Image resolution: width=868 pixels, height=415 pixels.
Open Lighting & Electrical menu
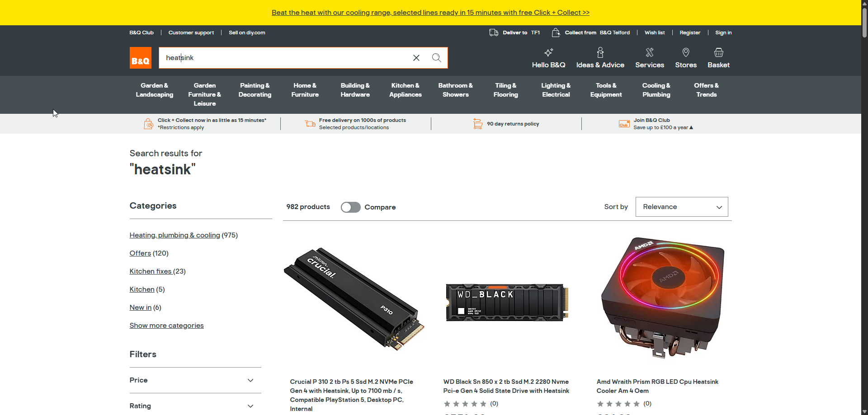[x=556, y=90]
